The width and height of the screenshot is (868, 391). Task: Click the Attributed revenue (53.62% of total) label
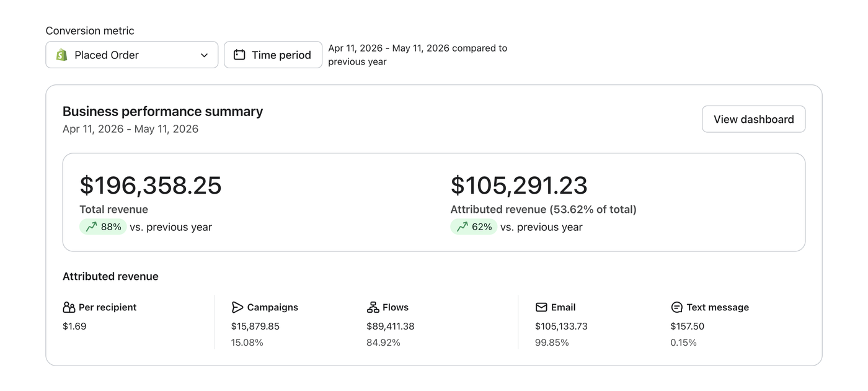tap(543, 210)
